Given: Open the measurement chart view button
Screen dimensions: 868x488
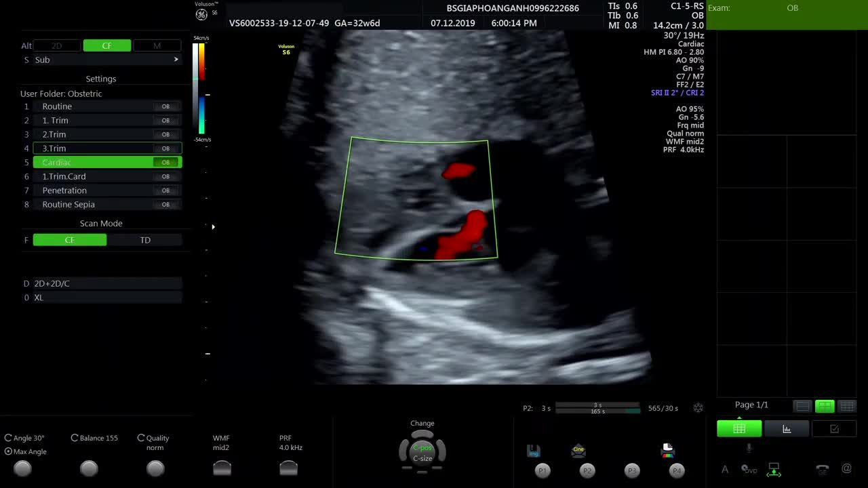Looking at the screenshot, I should [x=787, y=428].
